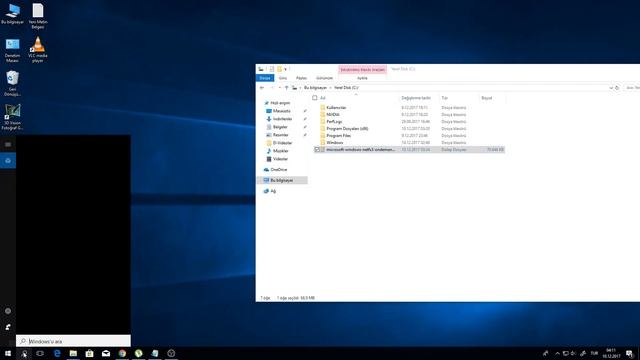Open the Action Center notifications icon

pyautogui.click(x=629, y=353)
